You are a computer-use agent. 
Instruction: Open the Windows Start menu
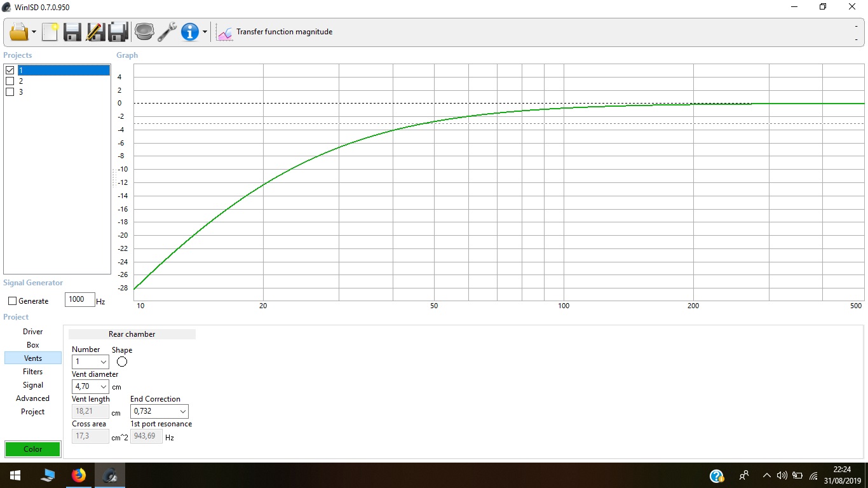pos(15,475)
